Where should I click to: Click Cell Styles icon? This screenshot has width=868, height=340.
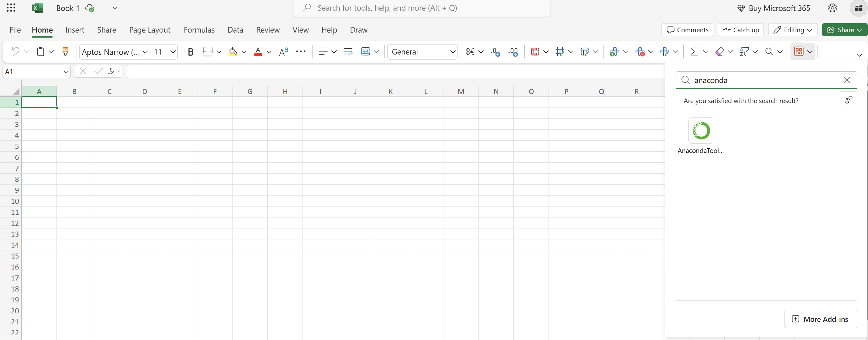585,51
